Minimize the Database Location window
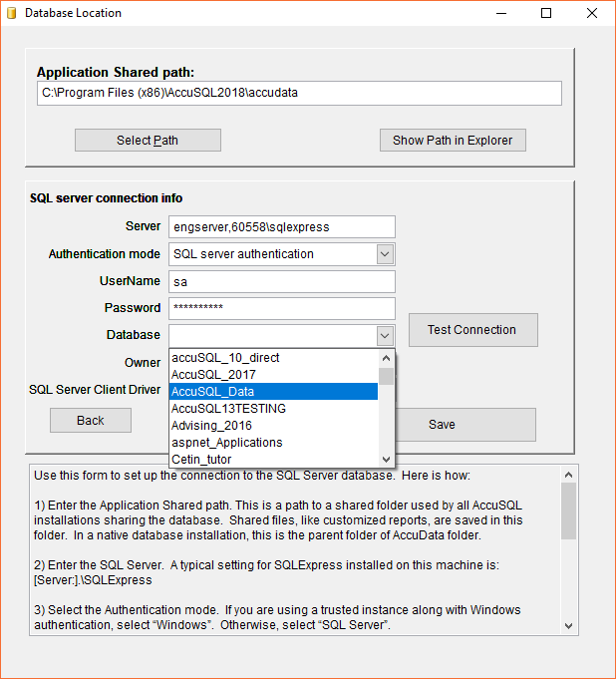 click(x=501, y=13)
